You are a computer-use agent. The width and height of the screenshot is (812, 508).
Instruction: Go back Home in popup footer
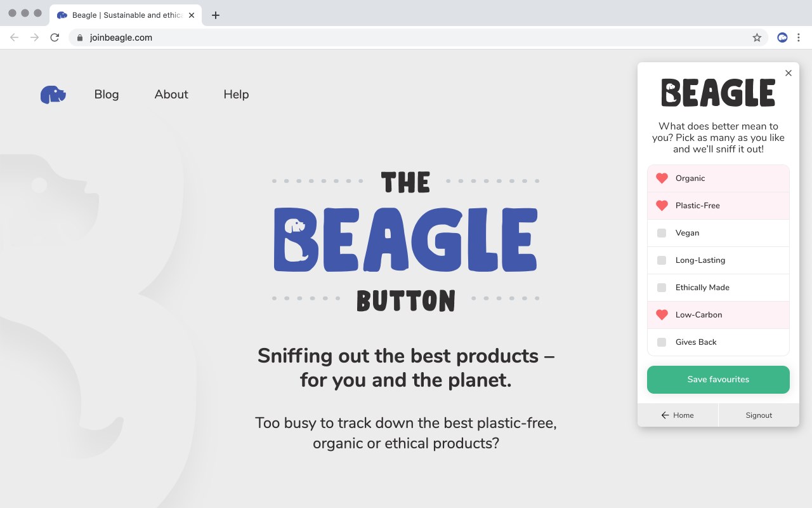678,415
